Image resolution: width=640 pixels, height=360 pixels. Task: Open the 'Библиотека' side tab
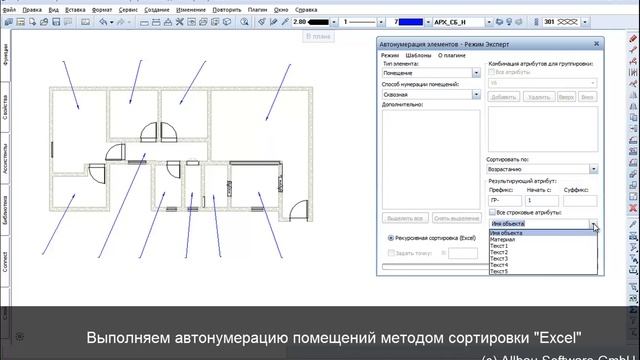pyautogui.click(x=5, y=210)
